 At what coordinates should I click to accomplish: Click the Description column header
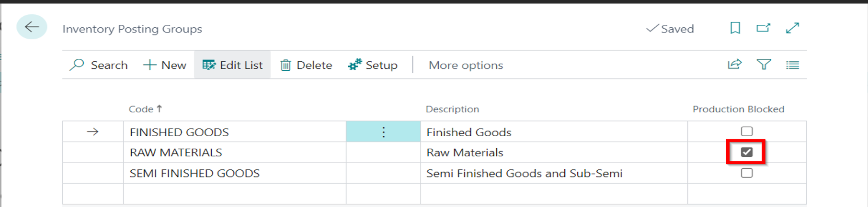coord(452,109)
